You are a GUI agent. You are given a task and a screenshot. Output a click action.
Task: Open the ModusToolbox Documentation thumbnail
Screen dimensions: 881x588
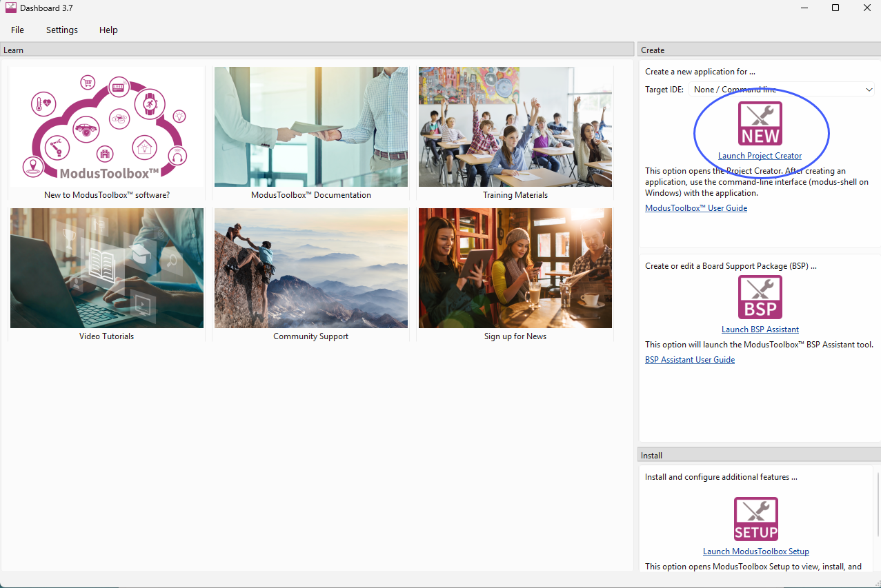point(311,127)
